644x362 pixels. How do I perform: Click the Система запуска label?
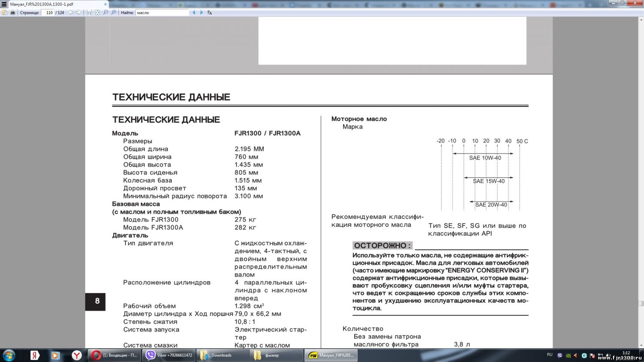[x=151, y=330]
